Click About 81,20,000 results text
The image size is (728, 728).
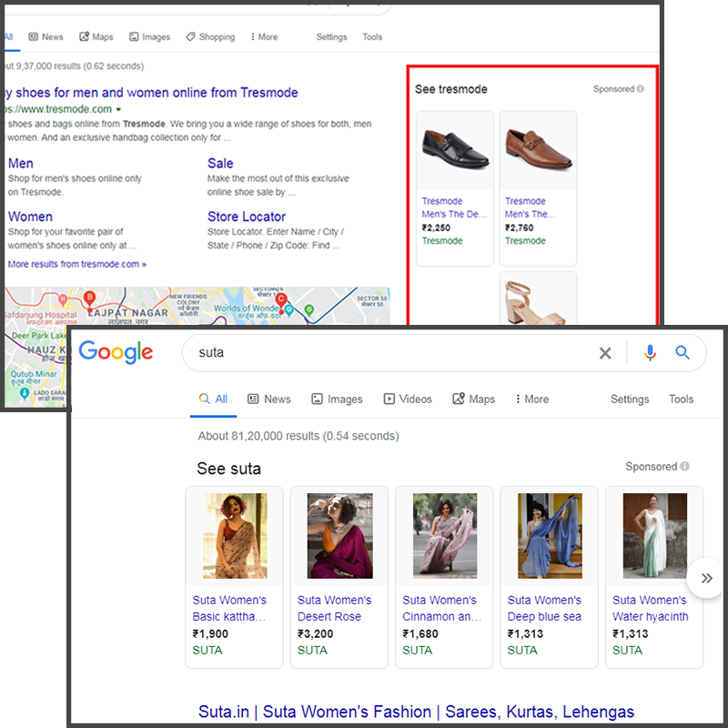[x=298, y=436]
